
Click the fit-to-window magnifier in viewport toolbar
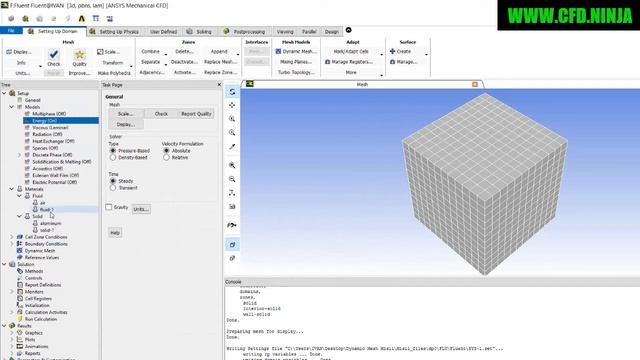tap(232, 165)
